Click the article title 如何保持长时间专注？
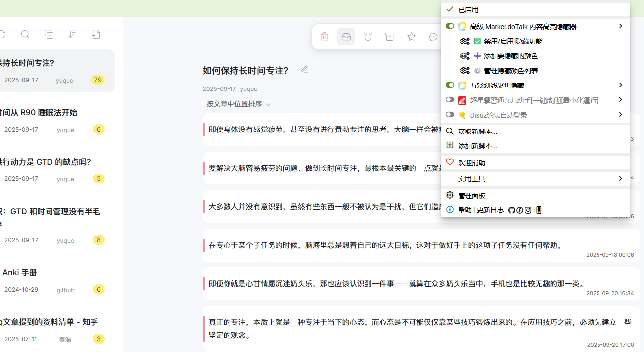Image resolution: width=644 pixels, height=352 pixels. pyautogui.click(x=245, y=70)
